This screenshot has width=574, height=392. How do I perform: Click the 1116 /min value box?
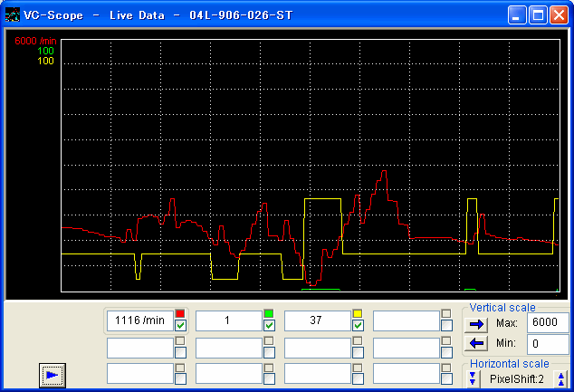139,320
